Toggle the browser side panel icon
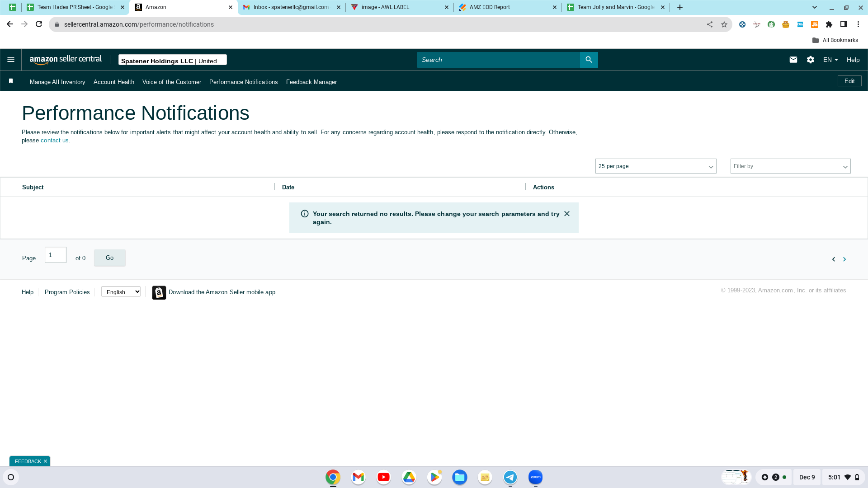The width and height of the screenshot is (868, 488). coord(844,24)
